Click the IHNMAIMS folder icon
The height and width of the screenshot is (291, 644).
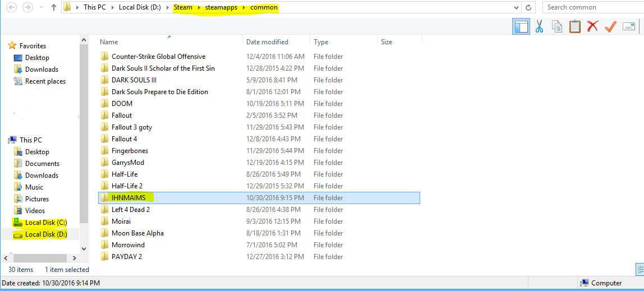[105, 198]
